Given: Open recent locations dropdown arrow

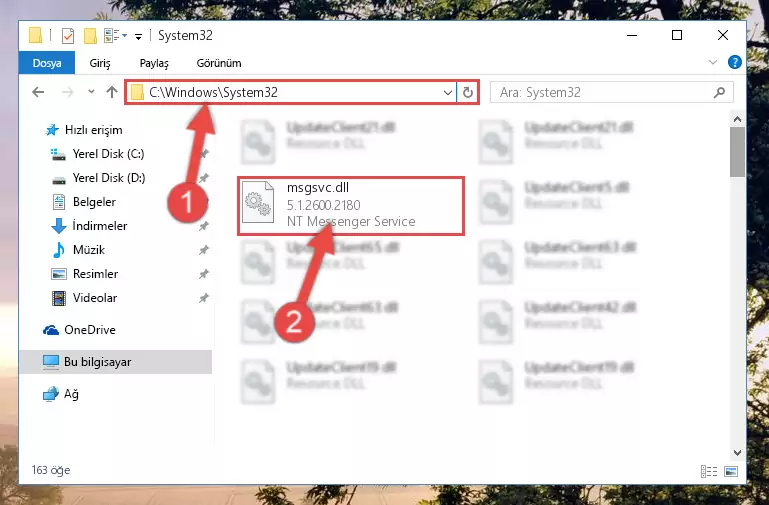Looking at the screenshot, I should 91,92.
